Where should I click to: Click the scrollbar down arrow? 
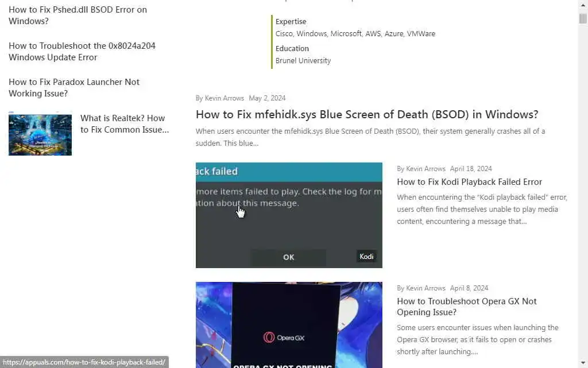coord(583,363)
